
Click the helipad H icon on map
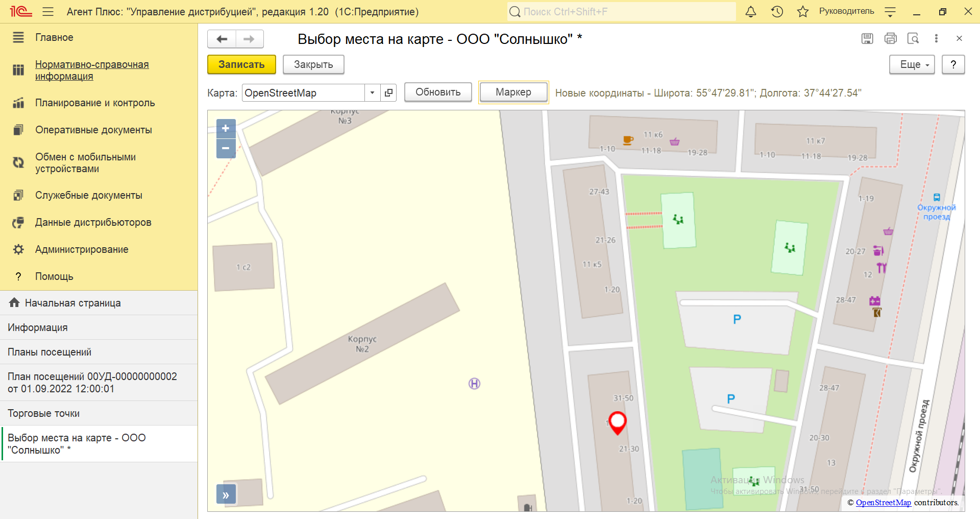[x=474, y=384]
